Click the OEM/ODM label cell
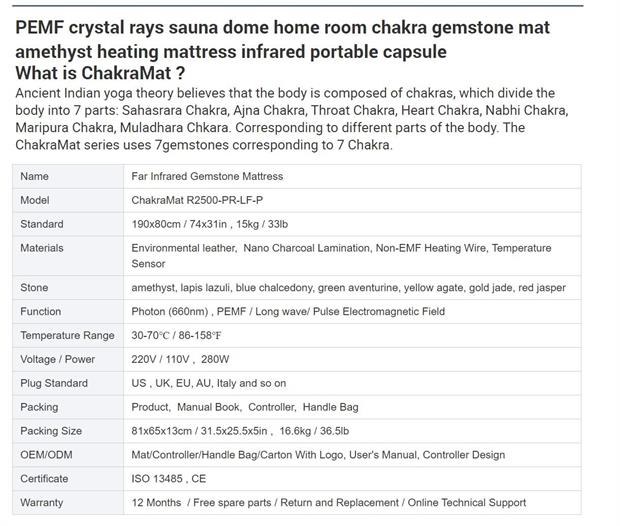Image resolution: width=620 pixels, height=526 pixels. click(68, 455)
